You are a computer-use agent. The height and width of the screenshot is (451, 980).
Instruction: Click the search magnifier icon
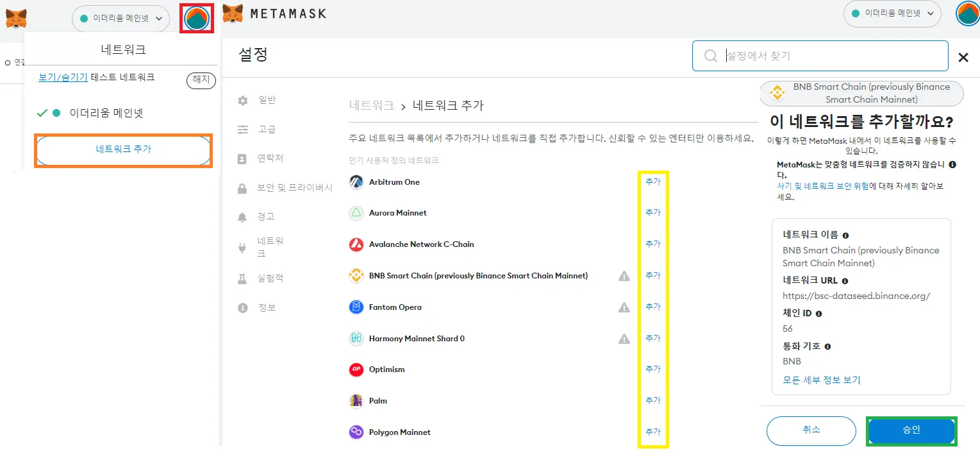tap(710, 56)
